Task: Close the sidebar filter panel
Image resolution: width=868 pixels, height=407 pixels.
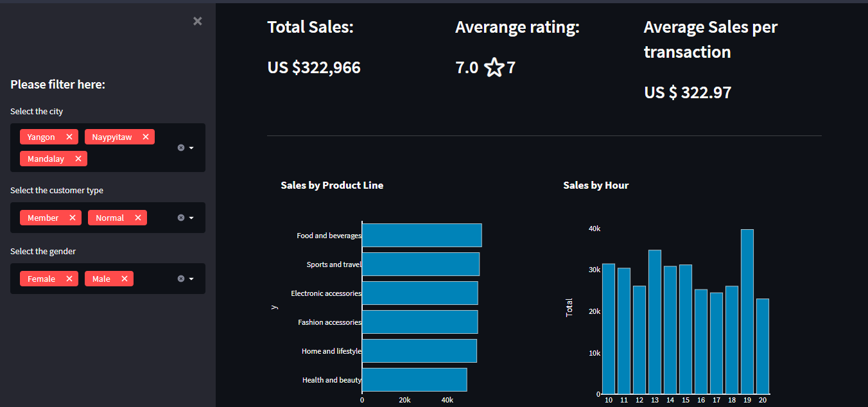Action: pos(198,21)
